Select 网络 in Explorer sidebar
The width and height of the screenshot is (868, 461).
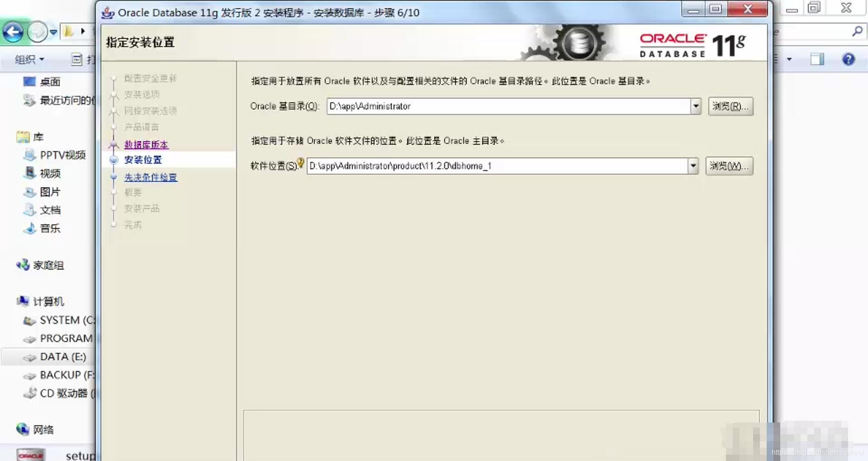pos(43,430)
